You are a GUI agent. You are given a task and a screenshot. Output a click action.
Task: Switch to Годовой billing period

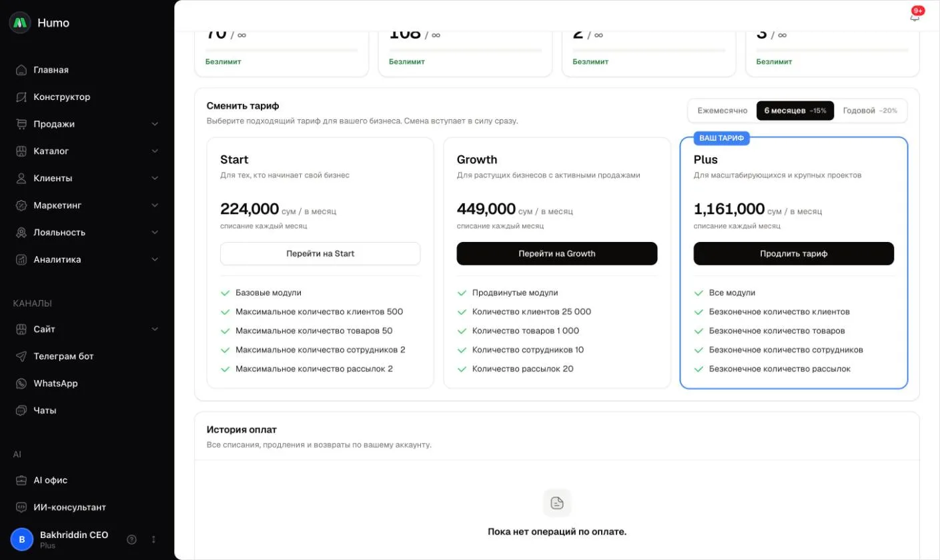(x=870, y=111)
